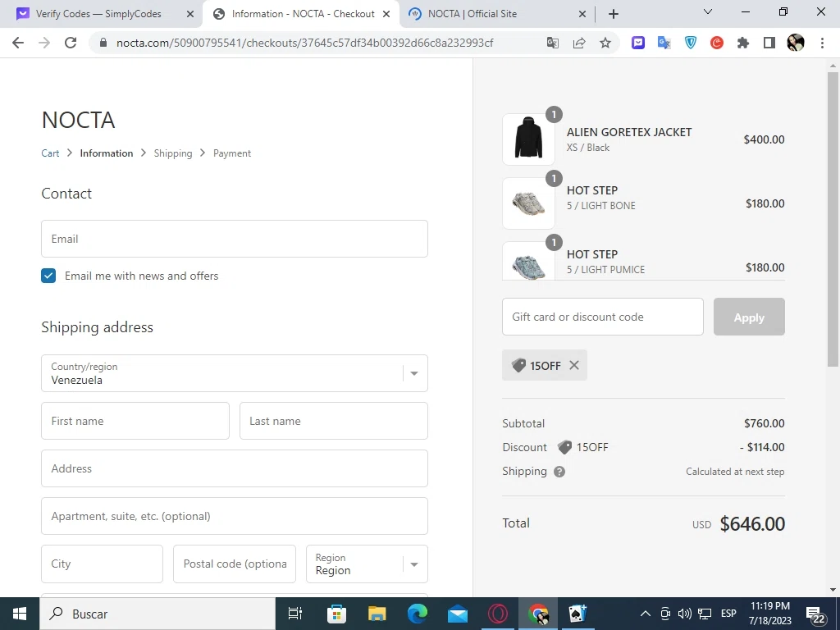
Task: Click the Information breadcrumb step
Action: [107, 153]
